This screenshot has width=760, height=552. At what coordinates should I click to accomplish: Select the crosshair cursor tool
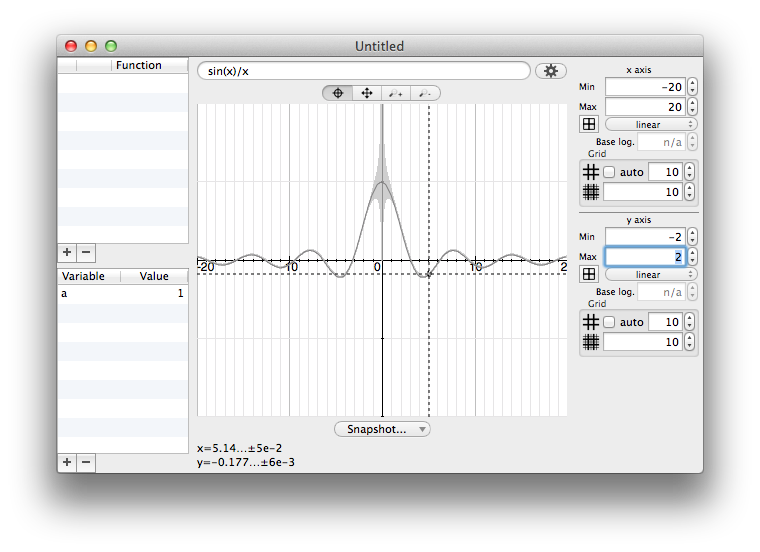point(338,93)
